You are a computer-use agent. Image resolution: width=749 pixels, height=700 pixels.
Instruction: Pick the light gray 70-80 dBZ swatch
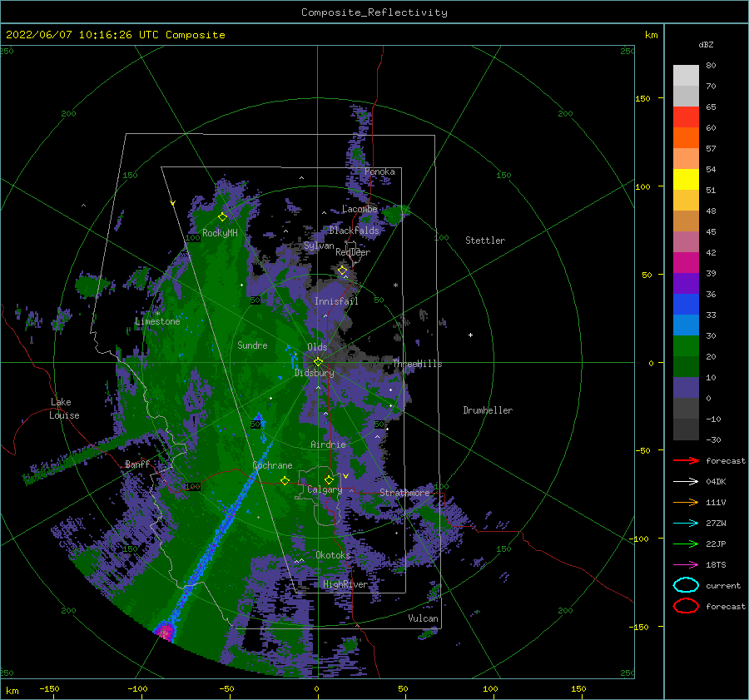tap(686, 76)
